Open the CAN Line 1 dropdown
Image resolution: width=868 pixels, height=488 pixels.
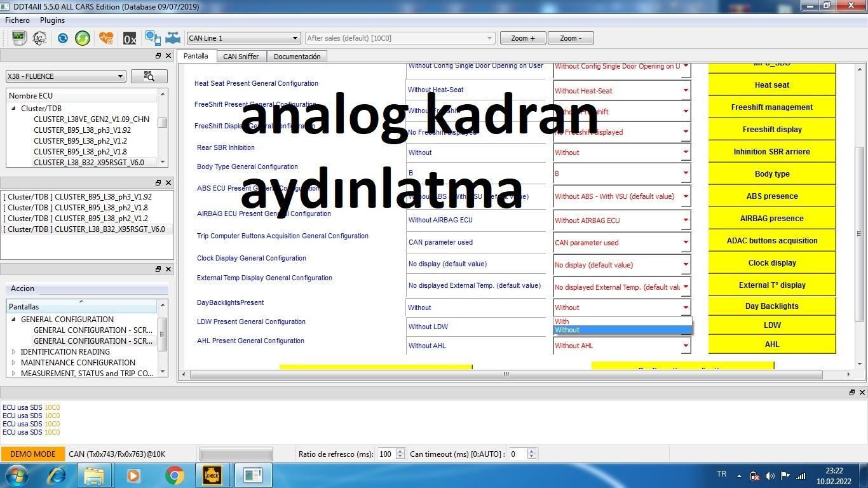pyautogui.click(x=243, y=38)
